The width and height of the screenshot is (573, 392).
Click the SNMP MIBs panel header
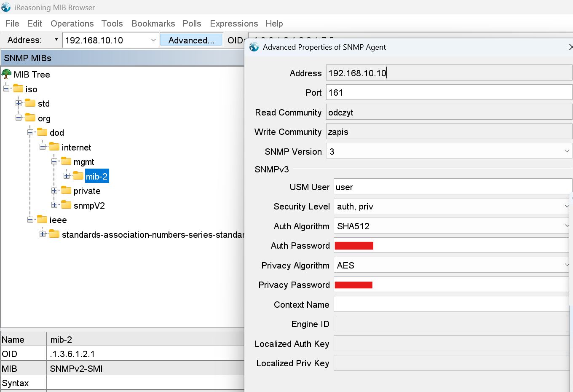point(123,58)
